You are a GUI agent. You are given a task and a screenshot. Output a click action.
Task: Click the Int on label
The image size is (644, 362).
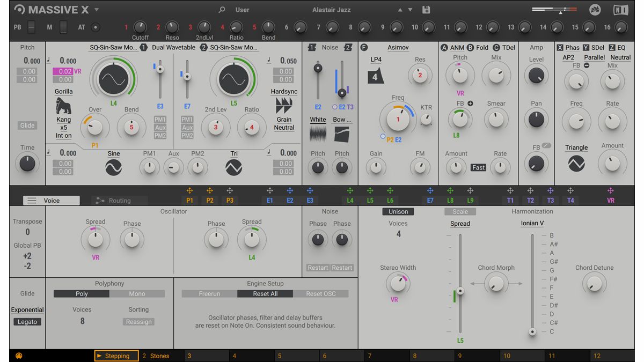[64, 136]
